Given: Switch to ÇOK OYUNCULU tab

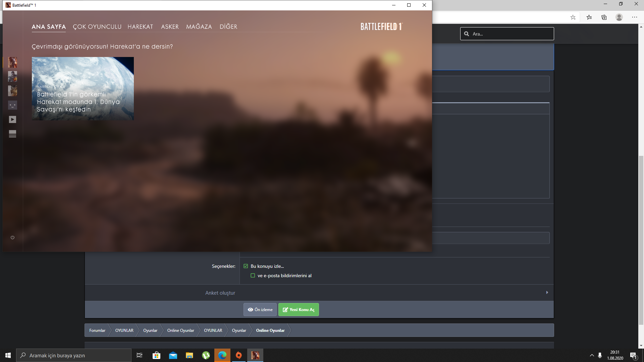Looking at the screenshot, I should click(97, 27).
